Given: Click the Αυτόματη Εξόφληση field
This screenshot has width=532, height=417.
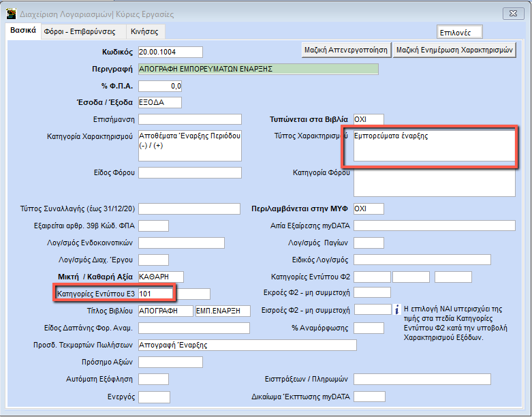Looking at the screenshot, I should pos(153,380).
